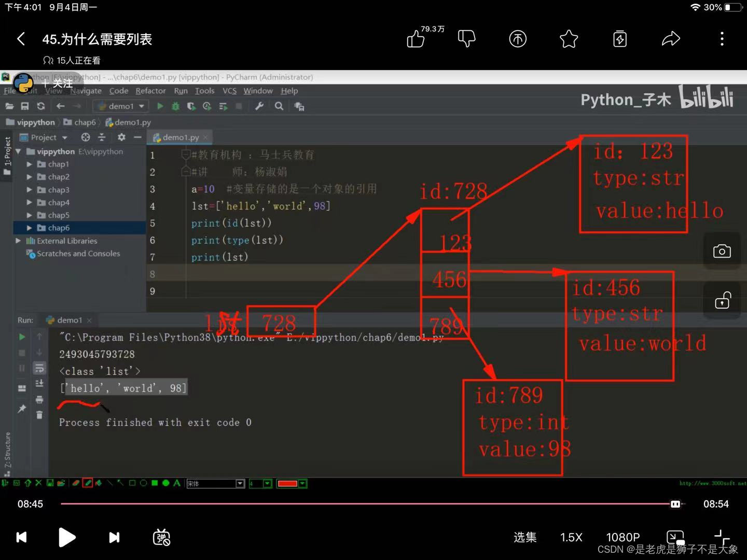Click the chap6 breadcrumb
The width and height of the screenshot is (747, 560).
80,122
